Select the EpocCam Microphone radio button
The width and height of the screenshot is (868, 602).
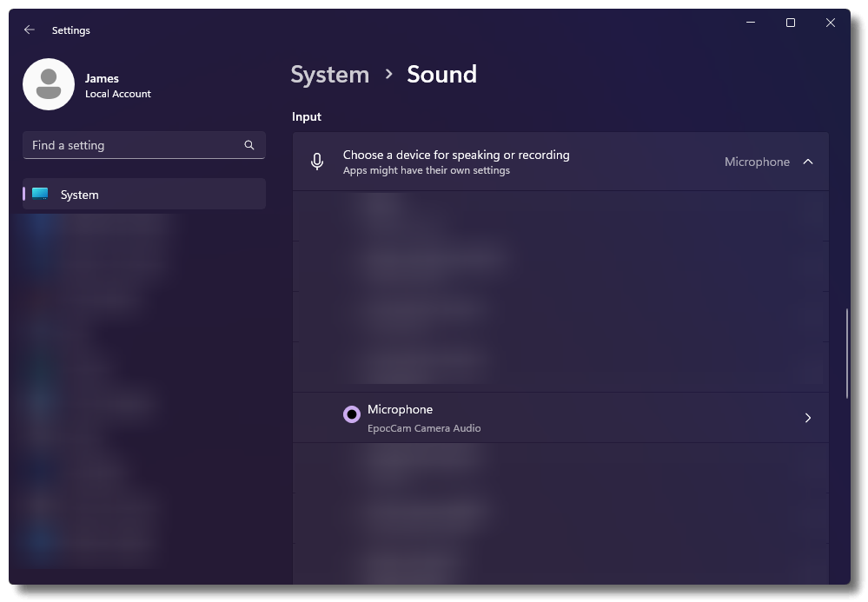352,414
